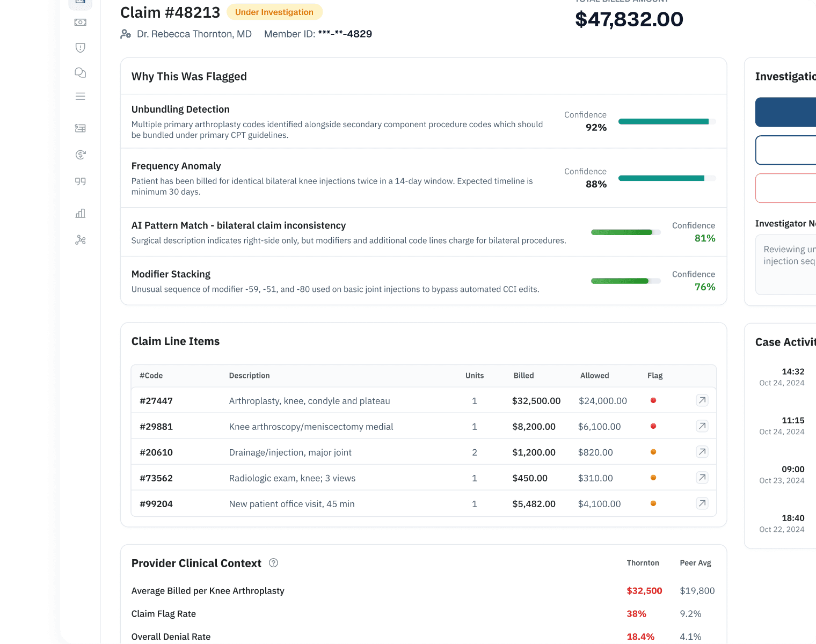Select the Unbundling Detection flag heading

[x=180, y=109]
